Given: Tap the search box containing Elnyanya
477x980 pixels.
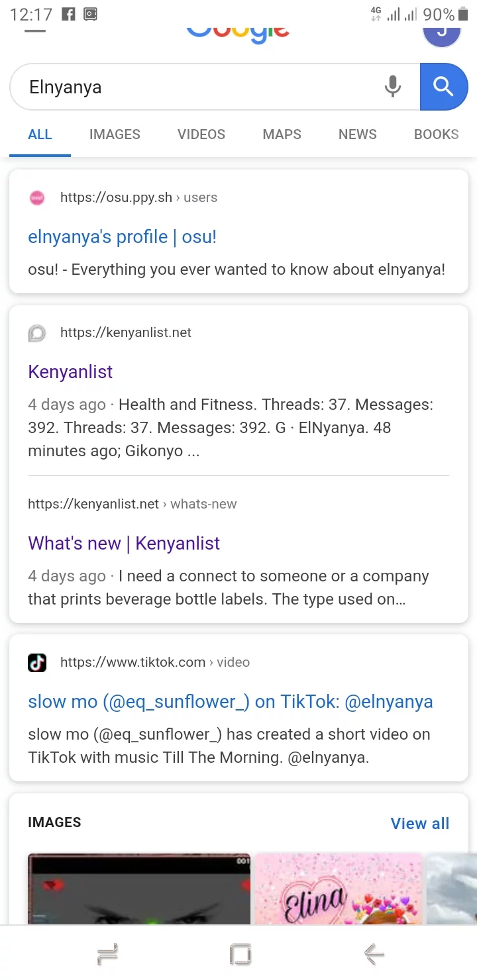Looking at the screenshot, I should click(x=199, y=87).
